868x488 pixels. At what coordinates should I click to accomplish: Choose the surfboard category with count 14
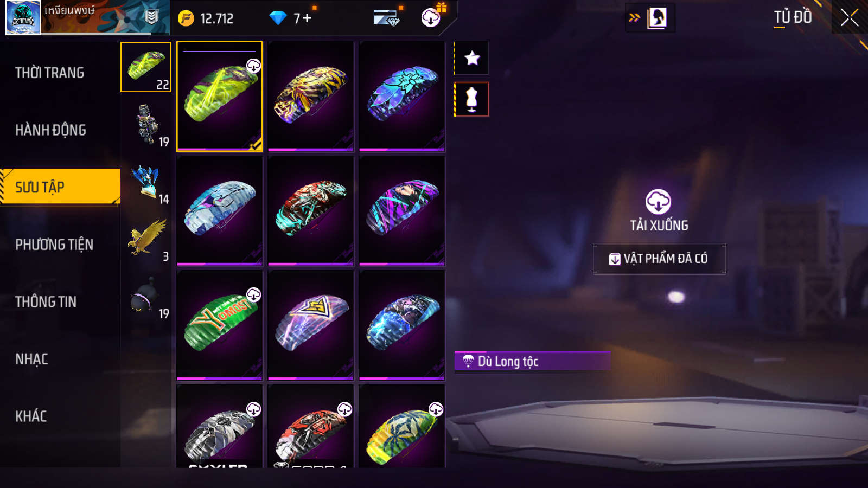coord(146,182)
